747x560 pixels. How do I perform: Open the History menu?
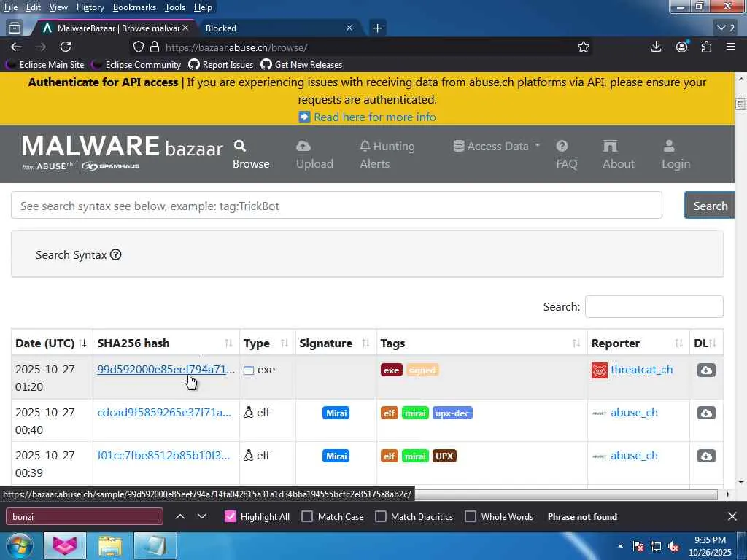tap(90, 7)
